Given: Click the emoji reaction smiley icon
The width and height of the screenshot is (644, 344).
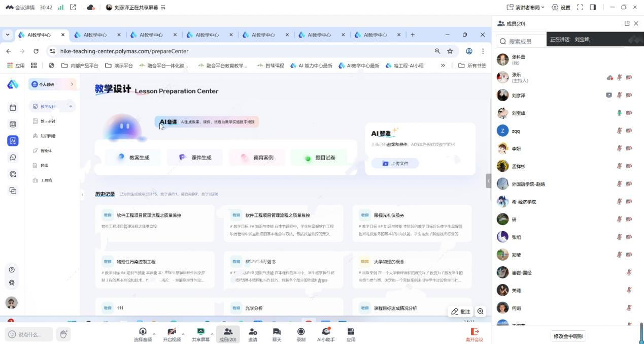Looking at the screenshot, I should point(12,334).
